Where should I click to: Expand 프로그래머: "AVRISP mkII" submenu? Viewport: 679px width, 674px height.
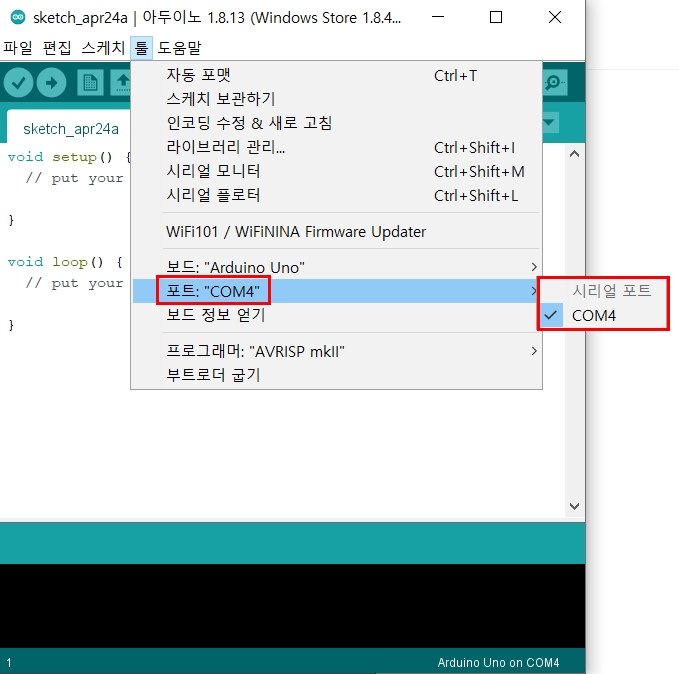[337, 351]
